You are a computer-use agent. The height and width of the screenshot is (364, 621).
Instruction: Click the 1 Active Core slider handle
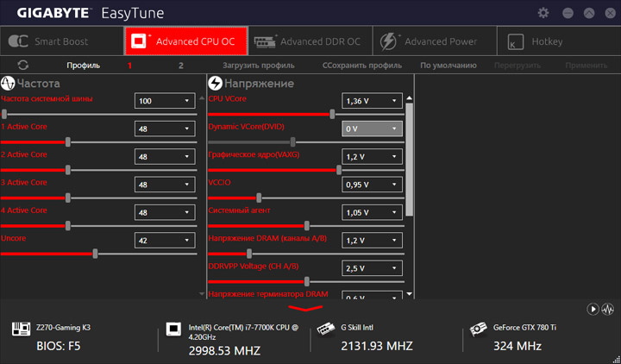point(68,142)
